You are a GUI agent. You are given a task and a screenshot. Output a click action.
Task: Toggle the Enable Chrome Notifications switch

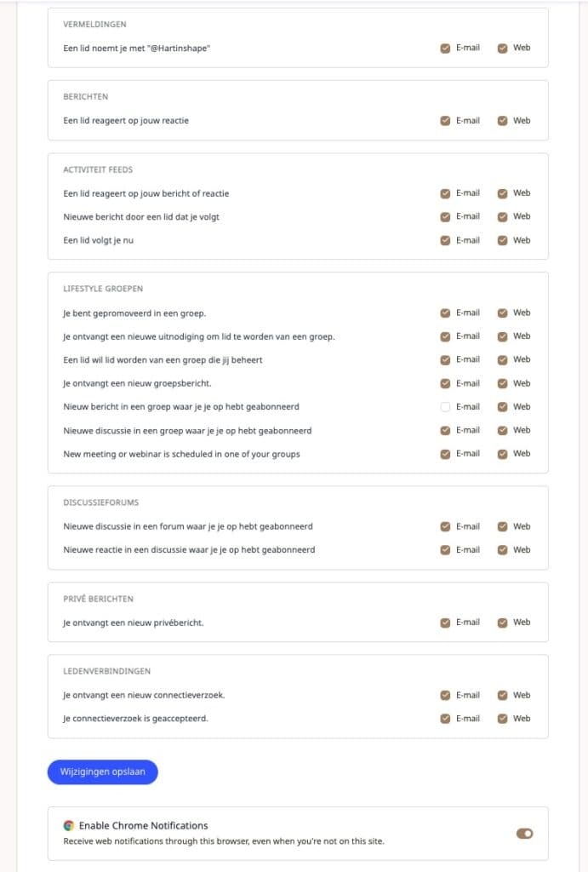pos(525,833)
